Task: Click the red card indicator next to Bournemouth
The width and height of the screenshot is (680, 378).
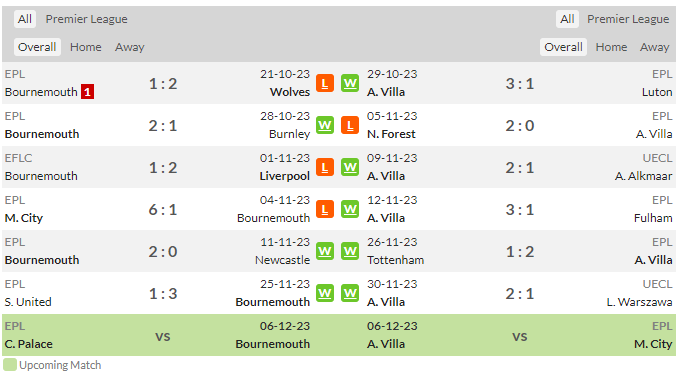Action: pos(87,92)
